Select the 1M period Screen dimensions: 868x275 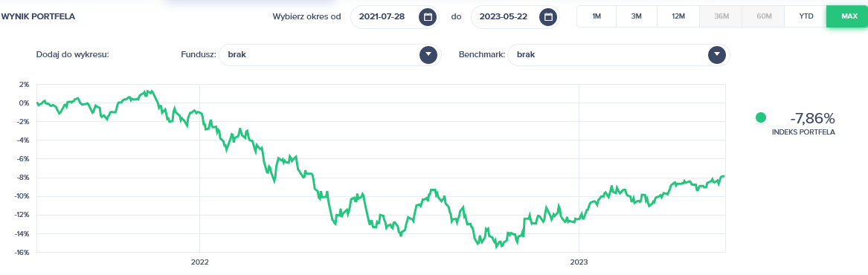(597, 16)
